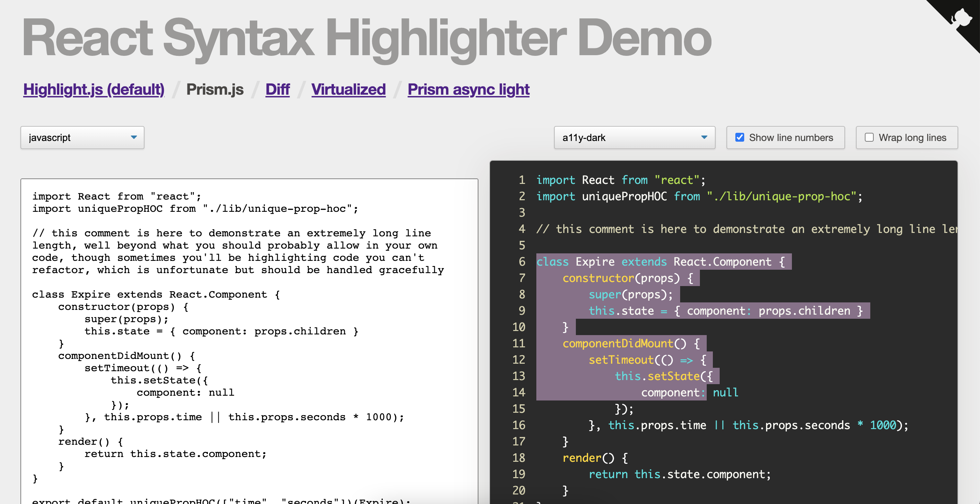Open the Diff demo link

277,90
